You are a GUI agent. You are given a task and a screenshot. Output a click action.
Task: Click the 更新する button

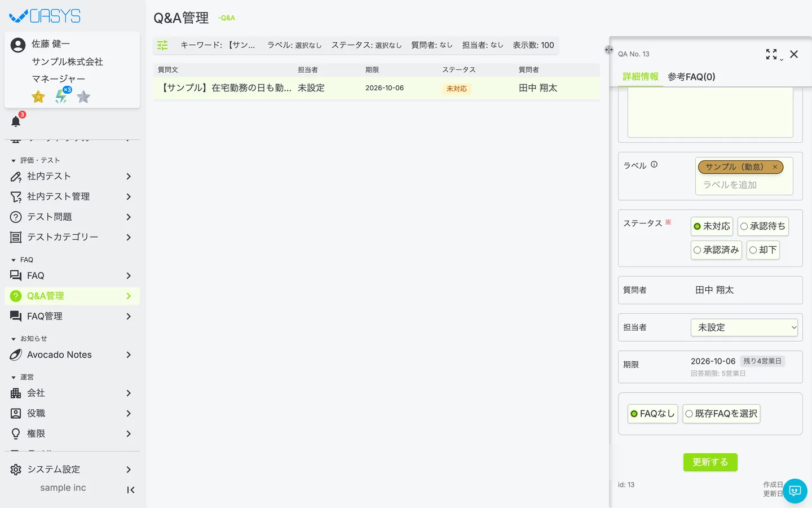710,462
